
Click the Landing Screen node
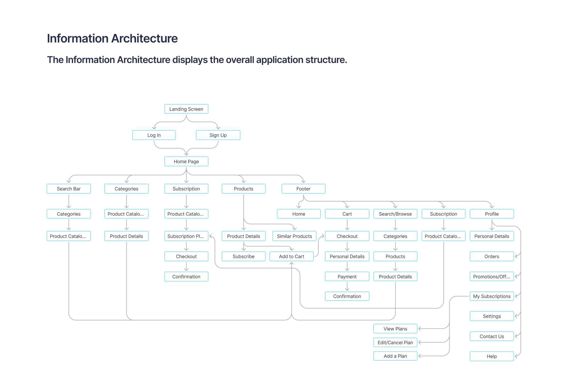186,109
